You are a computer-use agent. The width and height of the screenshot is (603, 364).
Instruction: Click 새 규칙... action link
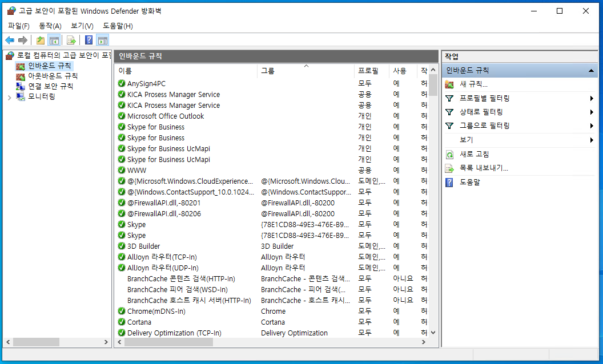(473, 84)
